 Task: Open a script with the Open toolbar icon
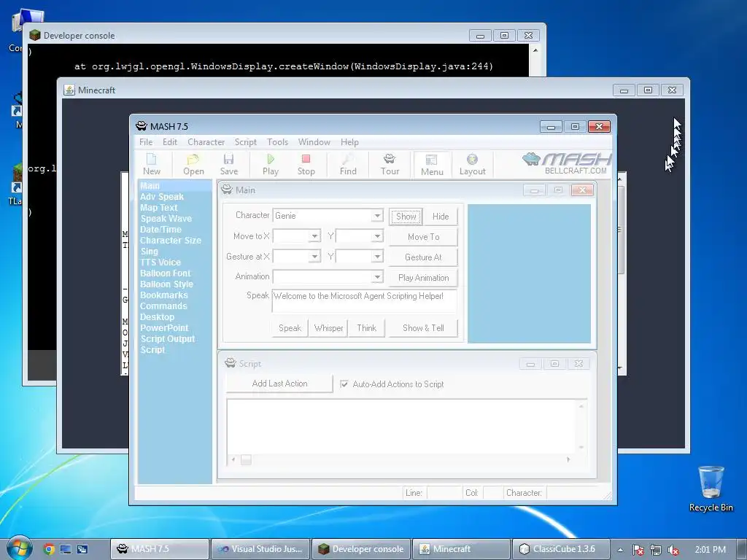[193, 164]
